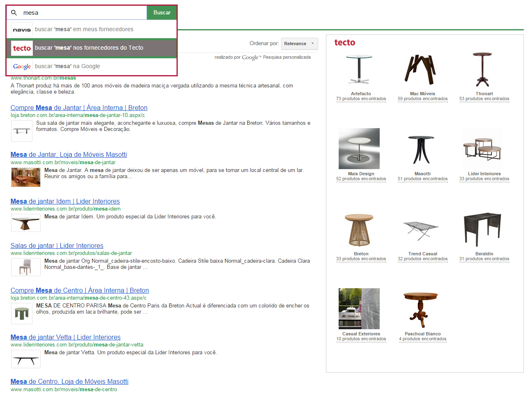
Task: Open Mesa de jantar Idem Lider Interiores link
Action: [65, 201]
